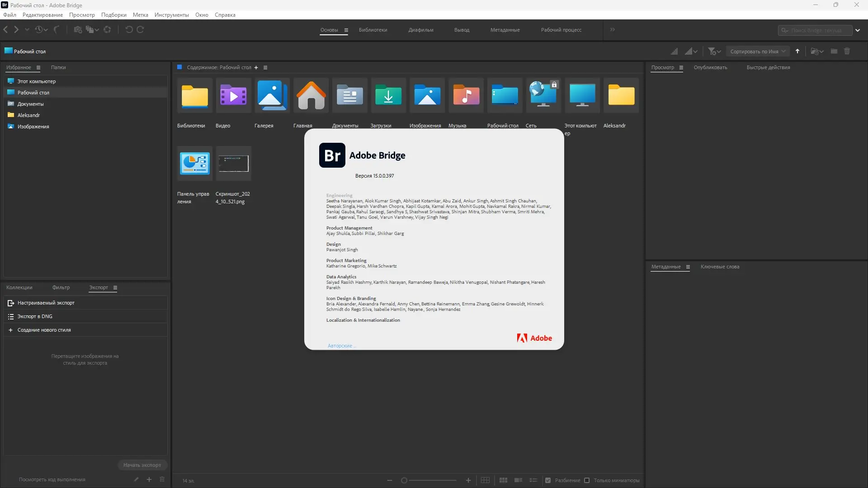Open the Сортировать по Имя dropdown
868x488 pixels.
click(758, 52)
